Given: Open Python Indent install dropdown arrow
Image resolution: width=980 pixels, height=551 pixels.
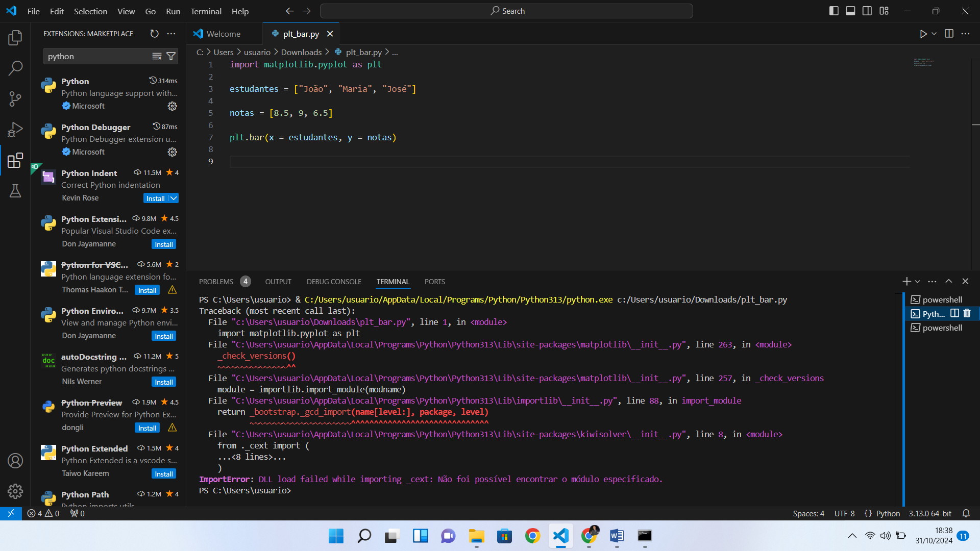Looking at the screenshot, I should tap(174, 198).
